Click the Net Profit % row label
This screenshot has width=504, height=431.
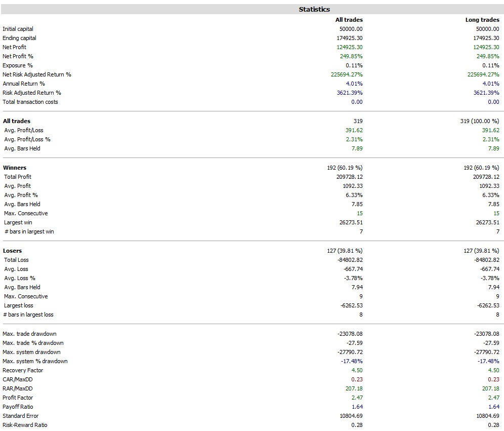tap(18, 56)
